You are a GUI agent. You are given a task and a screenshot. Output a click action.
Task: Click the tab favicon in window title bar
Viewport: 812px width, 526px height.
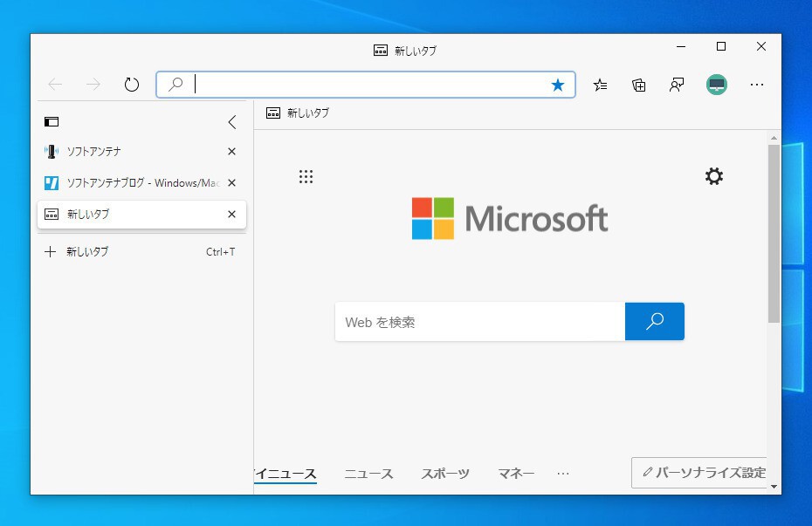pyautogui.click(x=381, y=51)
